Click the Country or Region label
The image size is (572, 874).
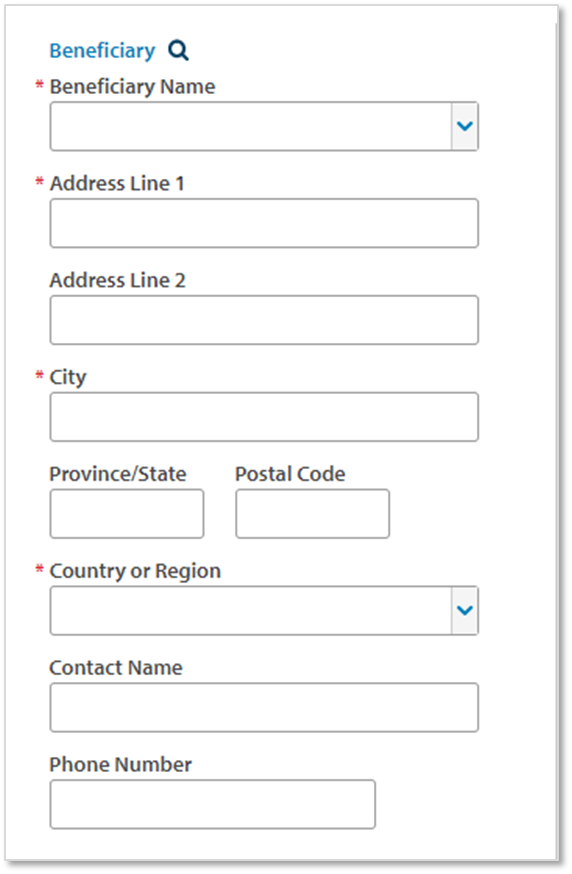point(135,571)
